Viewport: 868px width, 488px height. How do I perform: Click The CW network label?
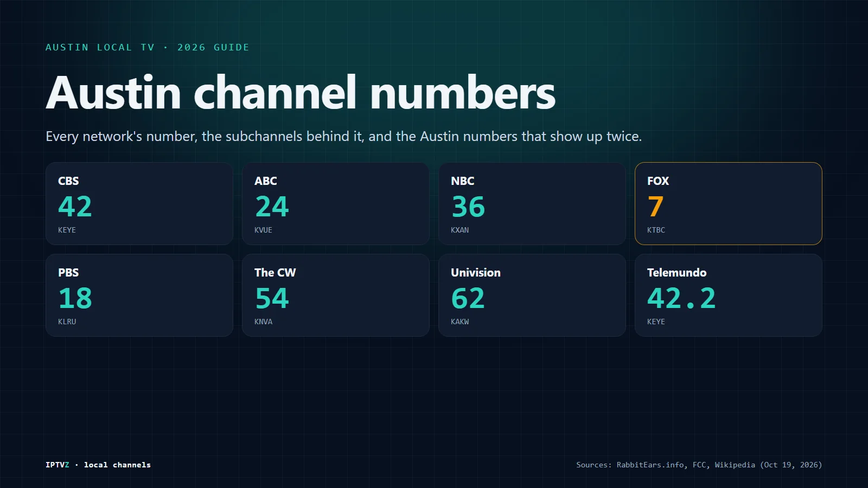(275, 273)
